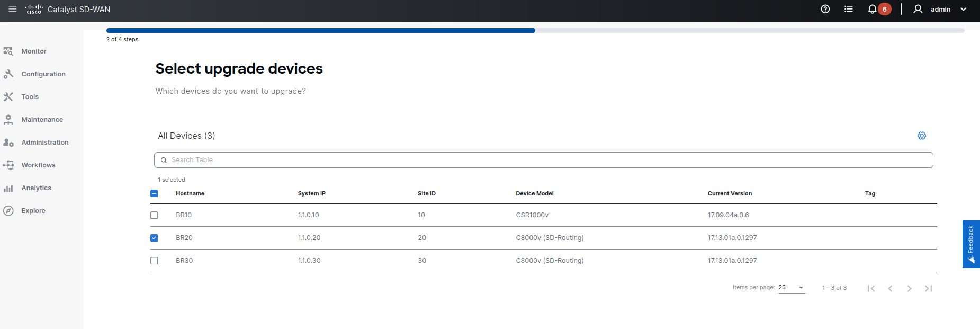The height and width of the screenshot is (329, 980).
Task: Toggle the select-all header checkbox
Action: tap(154, 193)
